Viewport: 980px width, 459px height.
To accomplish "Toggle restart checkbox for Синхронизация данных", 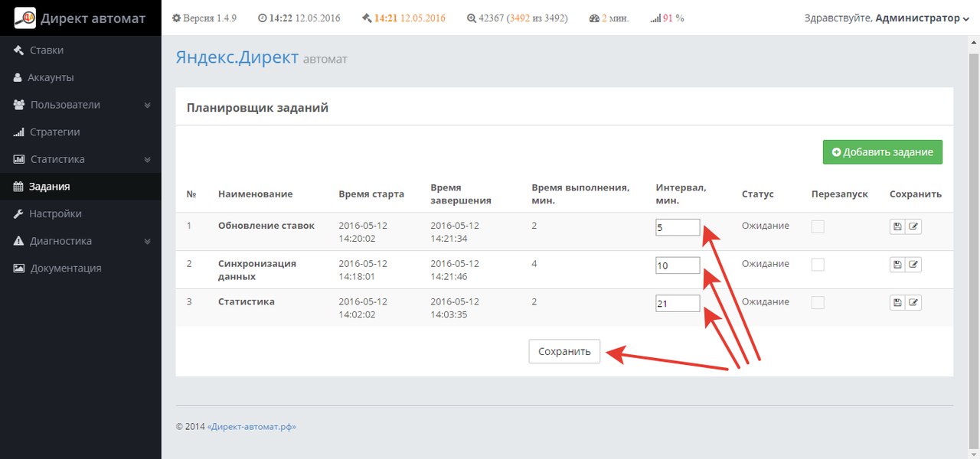I will (x=818, y=265).
